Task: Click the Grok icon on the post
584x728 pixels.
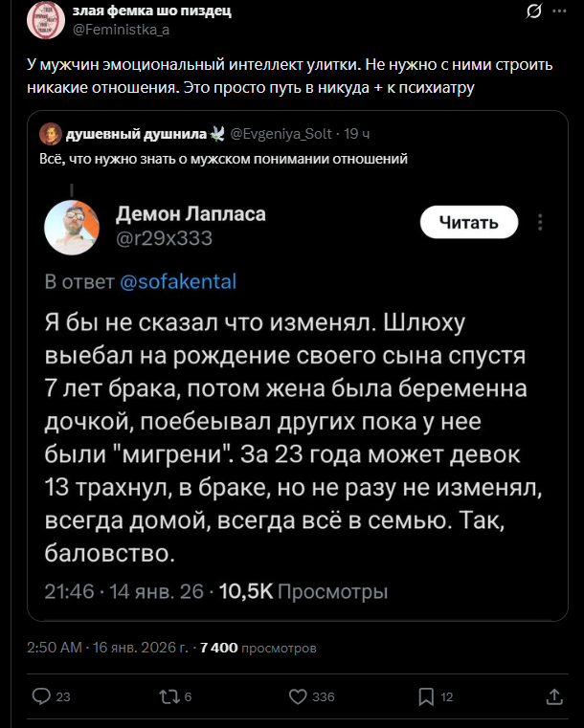Action: tap(536, 12)
